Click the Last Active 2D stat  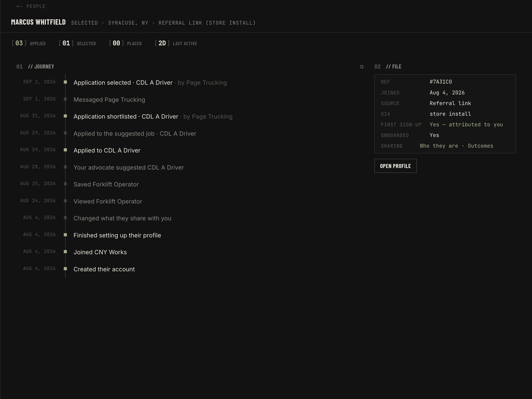[176, 43]
